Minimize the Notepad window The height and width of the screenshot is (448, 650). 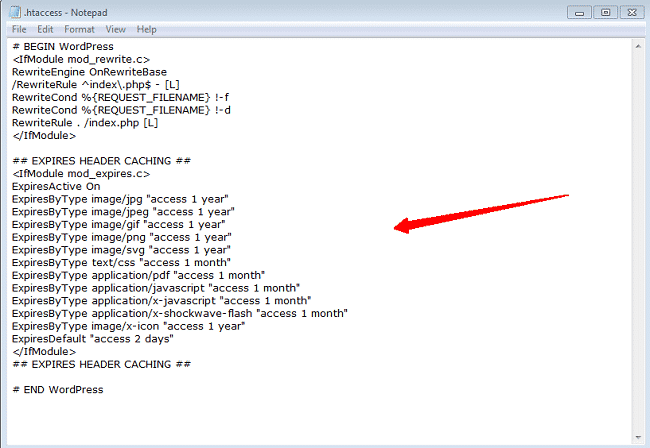(577, 12)
